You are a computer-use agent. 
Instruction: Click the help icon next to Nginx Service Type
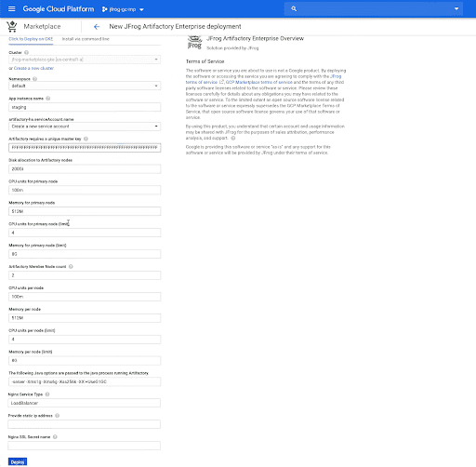click(47, 394)
